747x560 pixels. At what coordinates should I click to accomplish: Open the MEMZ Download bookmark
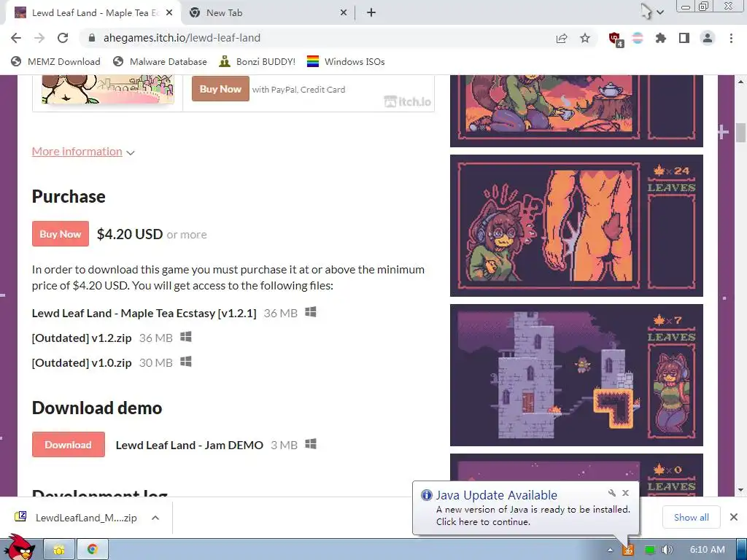coord(55,61)
